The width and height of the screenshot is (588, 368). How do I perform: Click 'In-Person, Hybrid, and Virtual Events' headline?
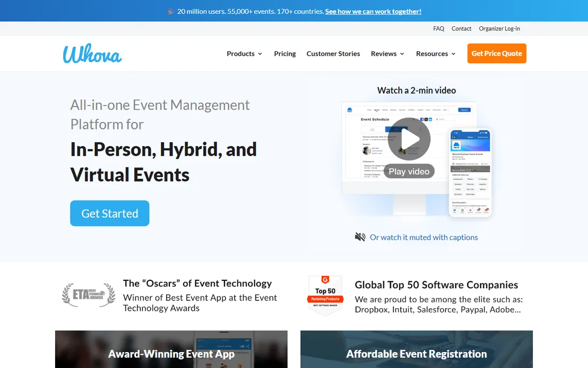[164, 162]
